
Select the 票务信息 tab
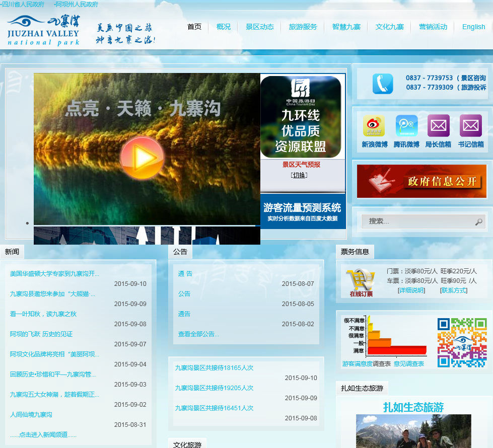[x=355, y=252]
